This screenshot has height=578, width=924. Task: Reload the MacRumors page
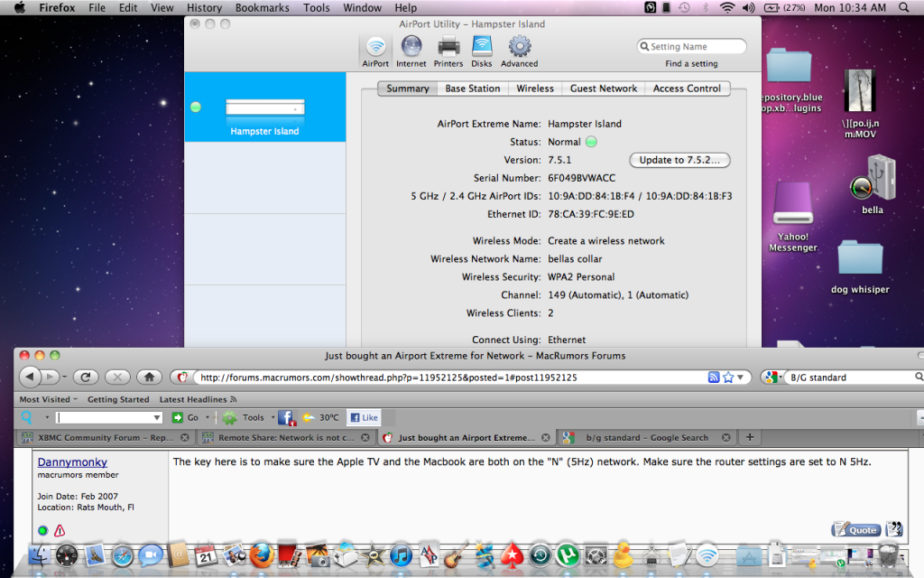tap(86, 377)
